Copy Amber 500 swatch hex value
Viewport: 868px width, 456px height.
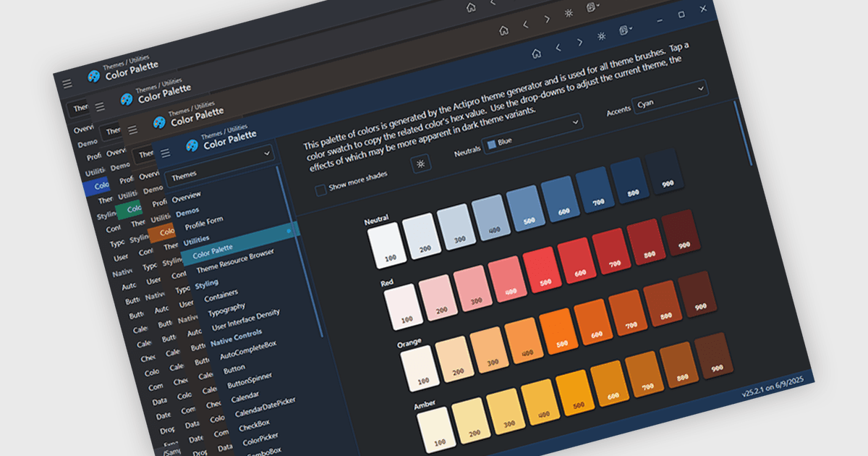pos(574,394)
